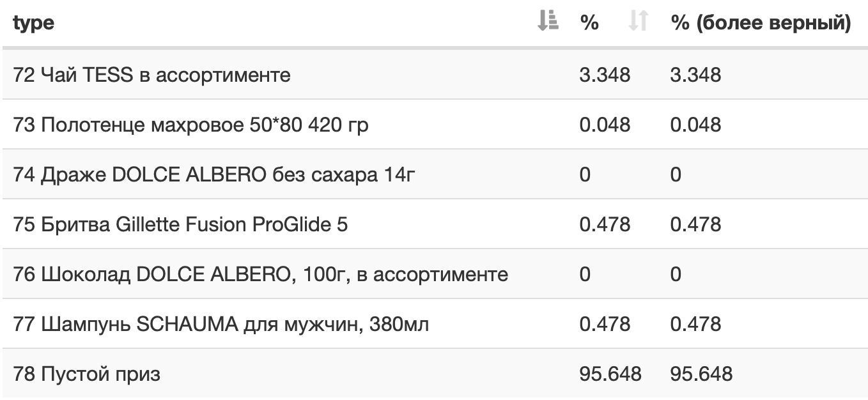
Task: Click the % header label
Action: [x=589, y=23]
